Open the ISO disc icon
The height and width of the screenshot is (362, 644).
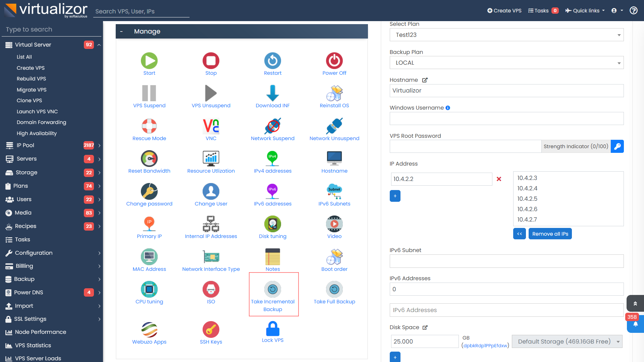click(211, 289)
